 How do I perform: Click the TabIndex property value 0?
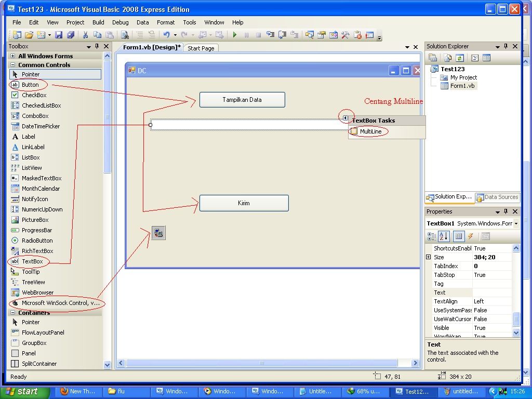492,266
